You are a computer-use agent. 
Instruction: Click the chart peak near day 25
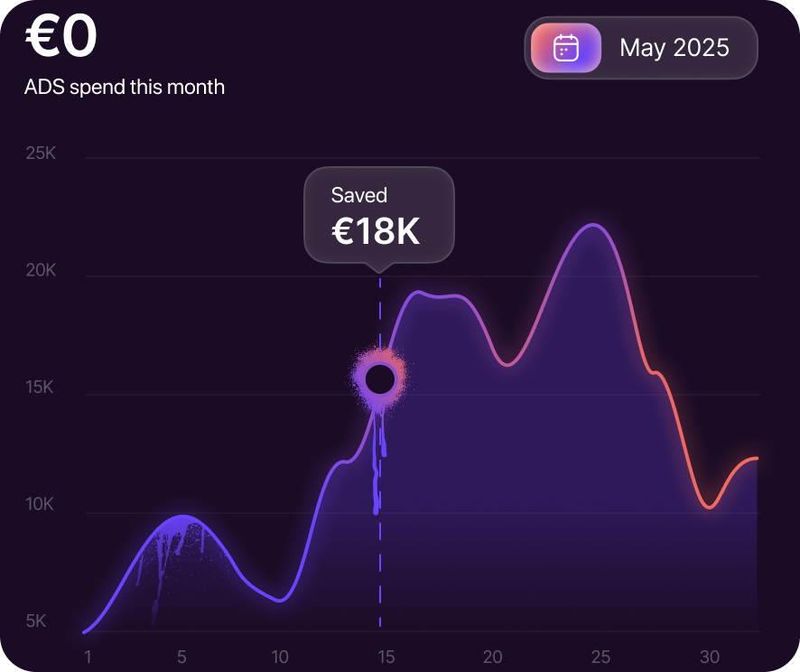[592, 225]
